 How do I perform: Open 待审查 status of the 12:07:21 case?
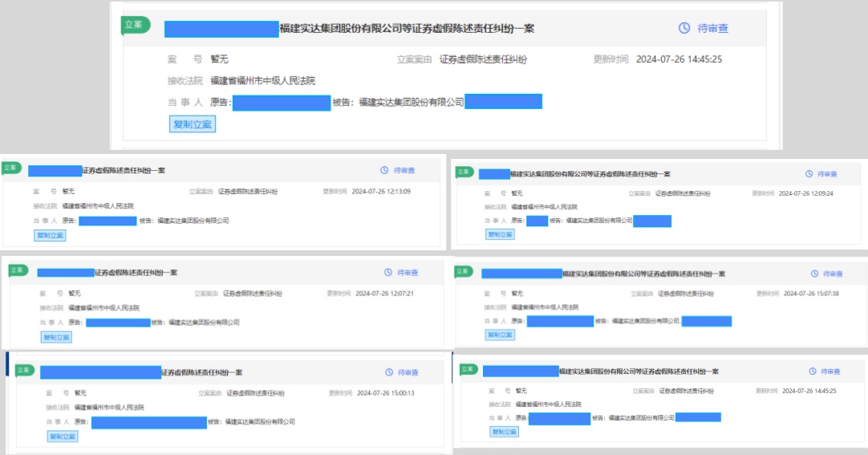click(408, 272)
